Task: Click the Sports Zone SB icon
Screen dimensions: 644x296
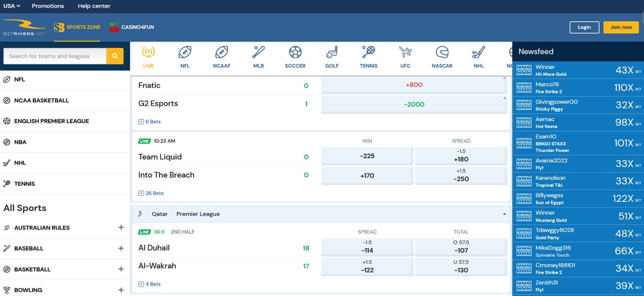Action: (59, 28)
